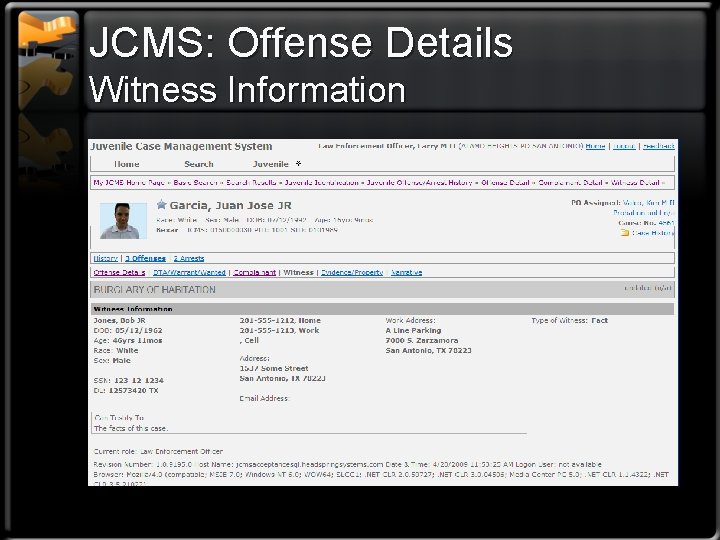Click the PO Assigned officer name link

tap(648, 202)
